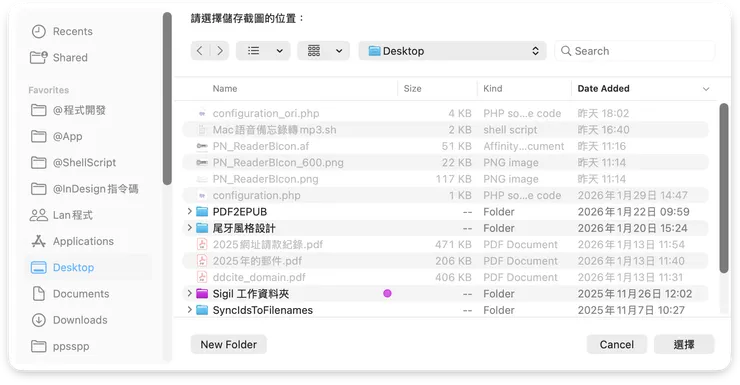Click the @App folder icon

point(39,136)
